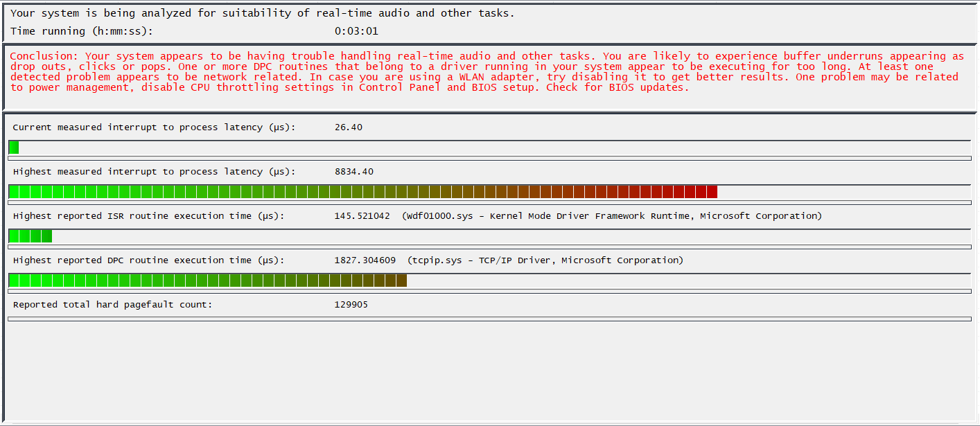Click the 'Highest measured interrupt to process latency' label

point(154,172)
